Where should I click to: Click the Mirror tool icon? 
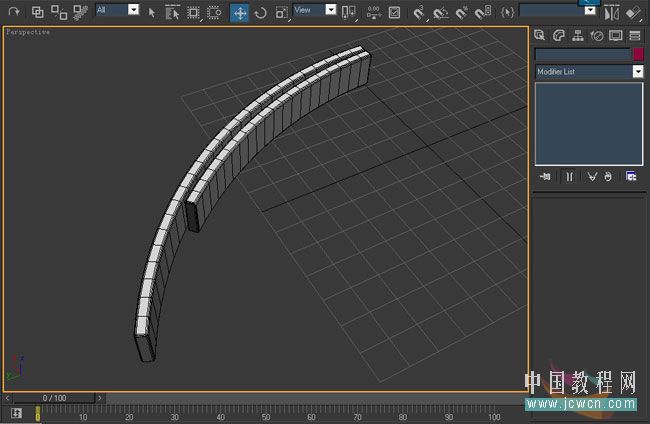coord(611,13)
